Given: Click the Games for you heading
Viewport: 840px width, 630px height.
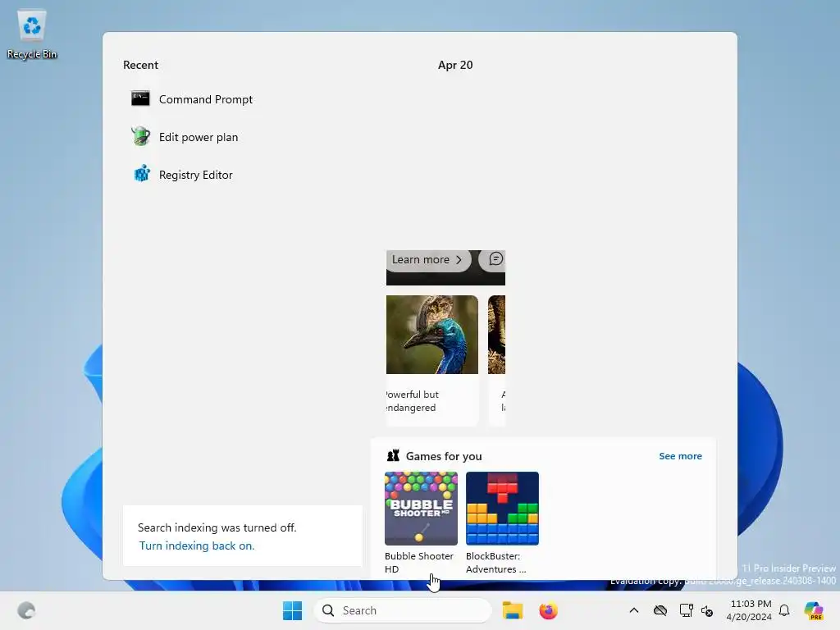Looking at the screenshot, I should pyautogui.click(x=444, y=456).
